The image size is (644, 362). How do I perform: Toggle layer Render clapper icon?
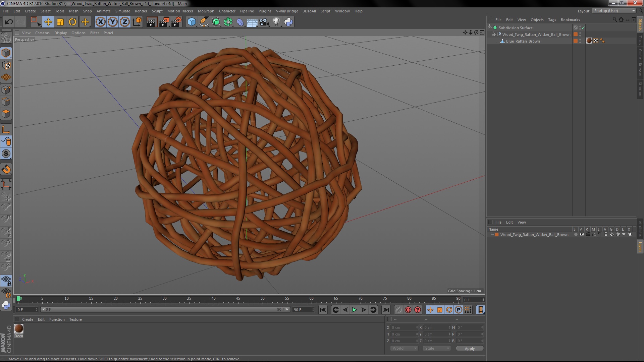tap(588, 235)
